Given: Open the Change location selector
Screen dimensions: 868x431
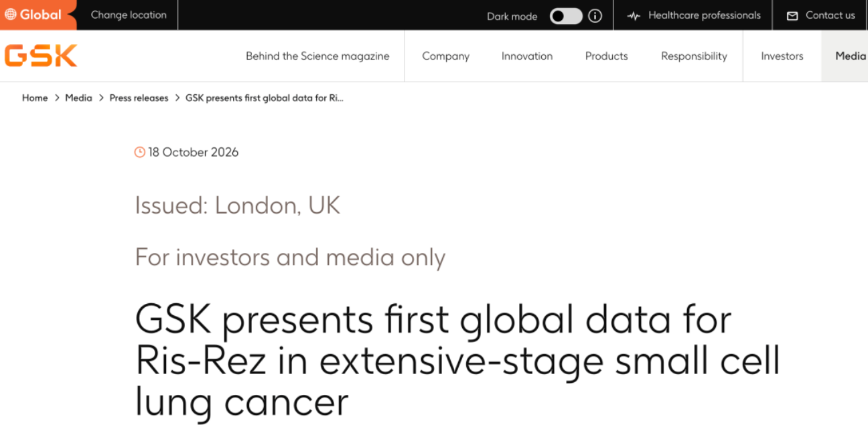Looking at the screenshot, I should coord(129,15).
